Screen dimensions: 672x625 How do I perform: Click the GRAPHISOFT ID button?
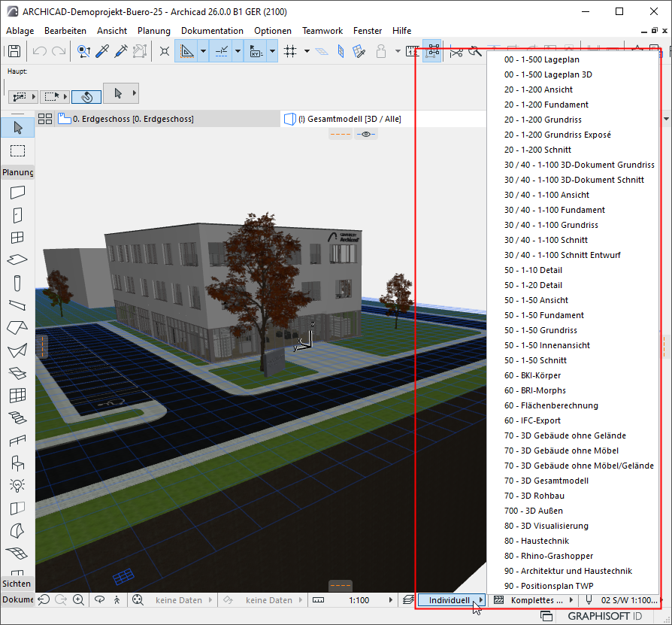point(604,616)
